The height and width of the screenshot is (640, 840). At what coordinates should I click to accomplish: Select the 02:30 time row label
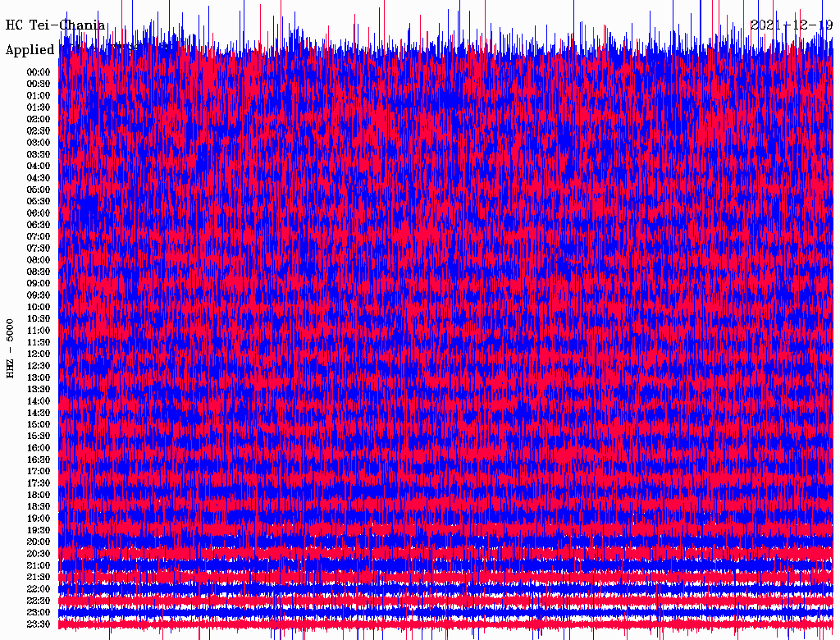tap(39, 131)
